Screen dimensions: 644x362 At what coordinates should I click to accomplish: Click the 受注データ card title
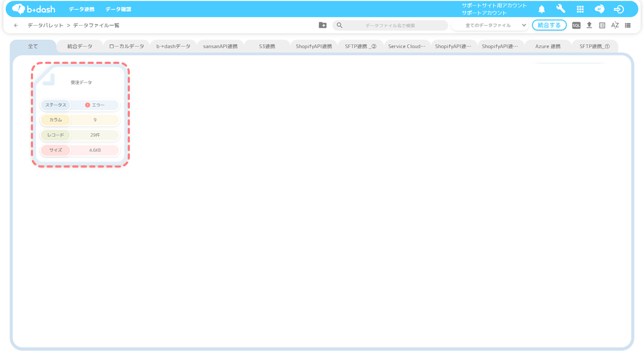[x=81, y=83]
